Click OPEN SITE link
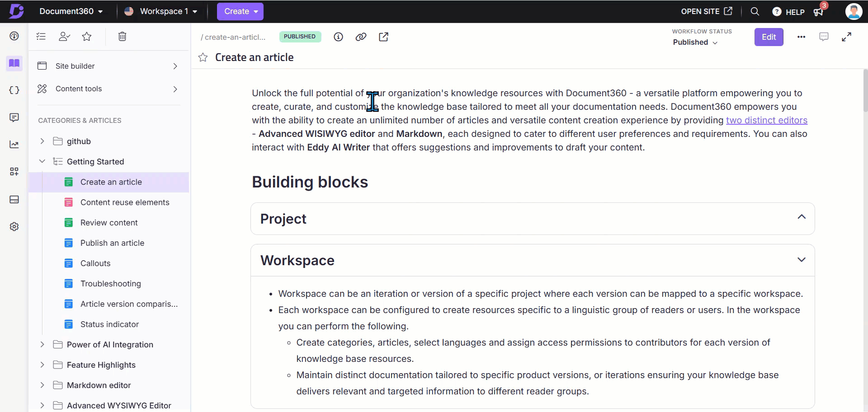The height and width of the screenshot is (412, 868). (707, 11)
